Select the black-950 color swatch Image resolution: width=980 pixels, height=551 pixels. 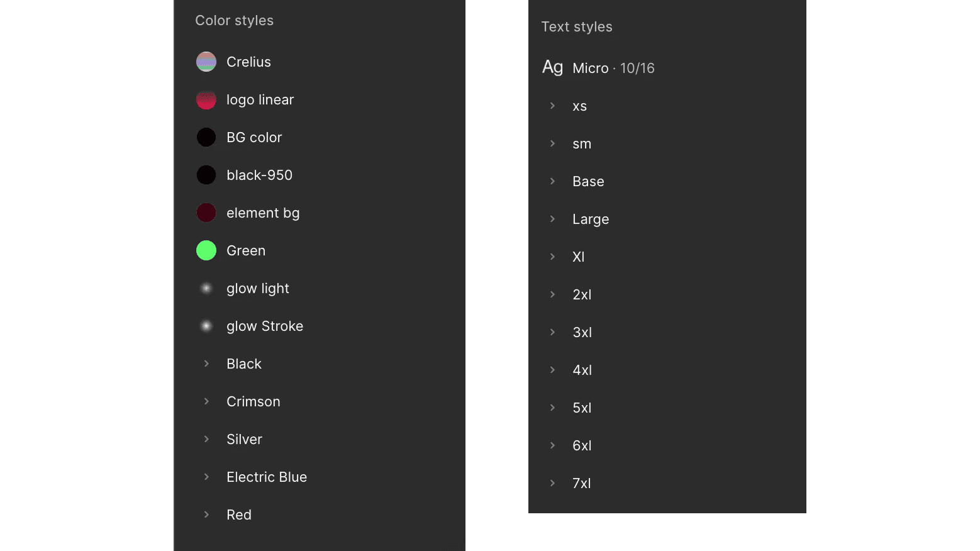pyautogui.click(x=206, y=175)
